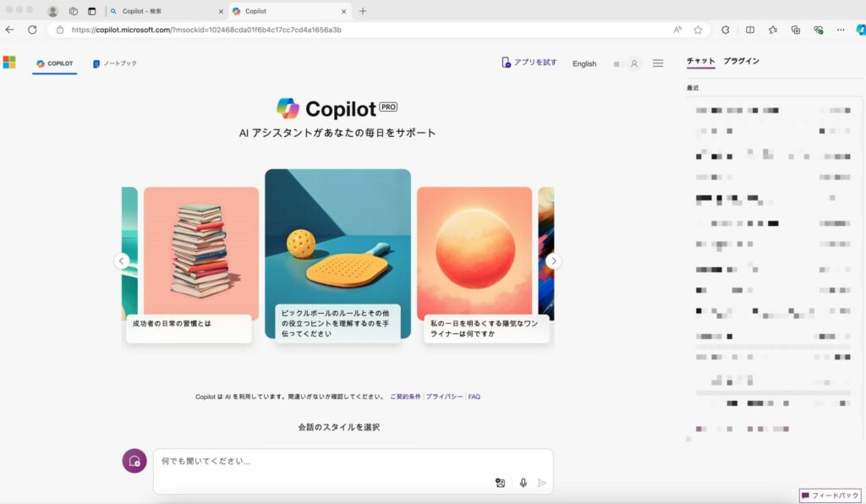Switch to the プラグイン tab

click(740, 61)
